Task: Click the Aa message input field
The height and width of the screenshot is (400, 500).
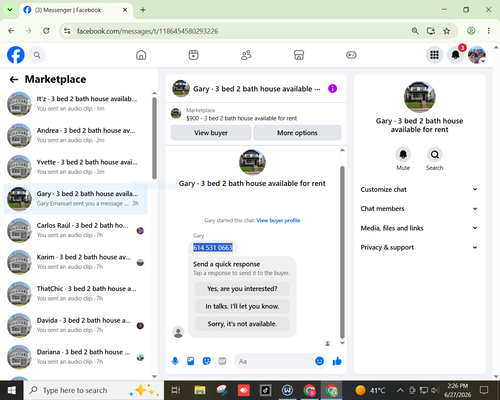Action: (x=274, y=361)
